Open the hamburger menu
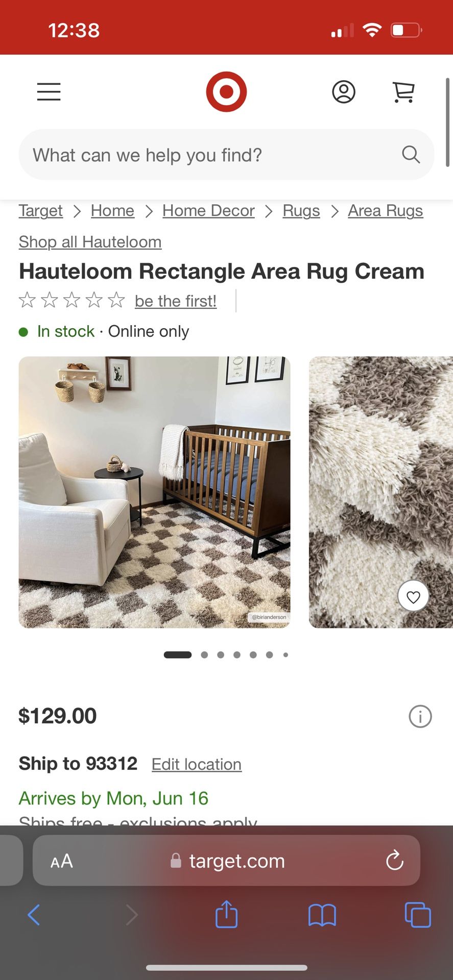The image size is (453, 980). point(49,92)
